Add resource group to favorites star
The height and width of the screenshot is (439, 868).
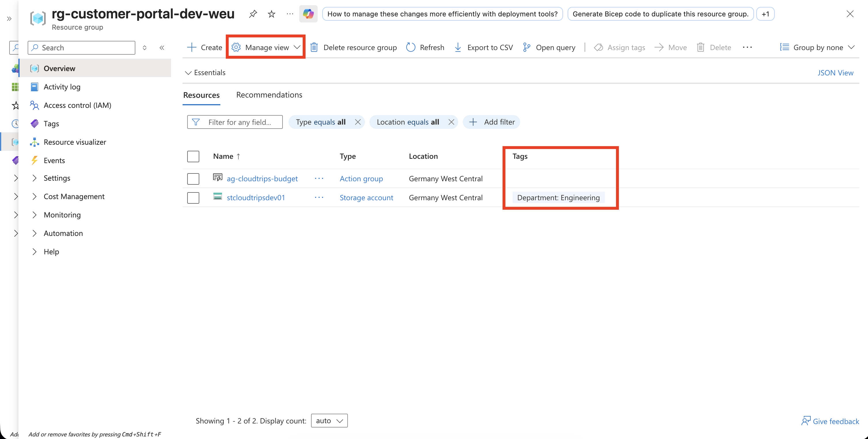pos(272,14)
